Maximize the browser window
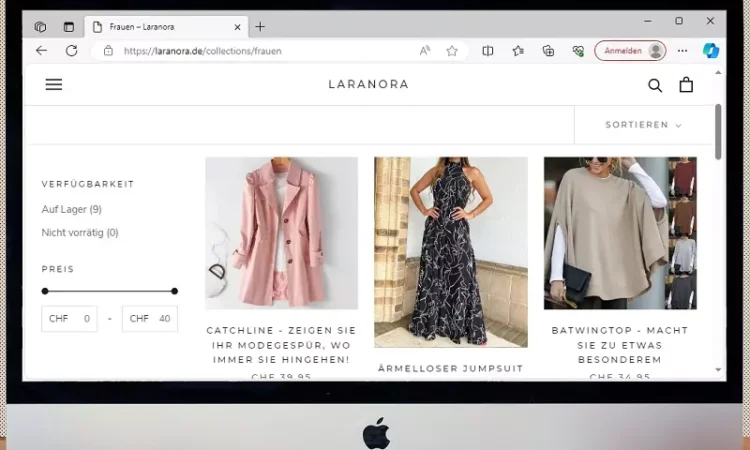750x450 pixels. pyautogui.click(x=679, y=21)
